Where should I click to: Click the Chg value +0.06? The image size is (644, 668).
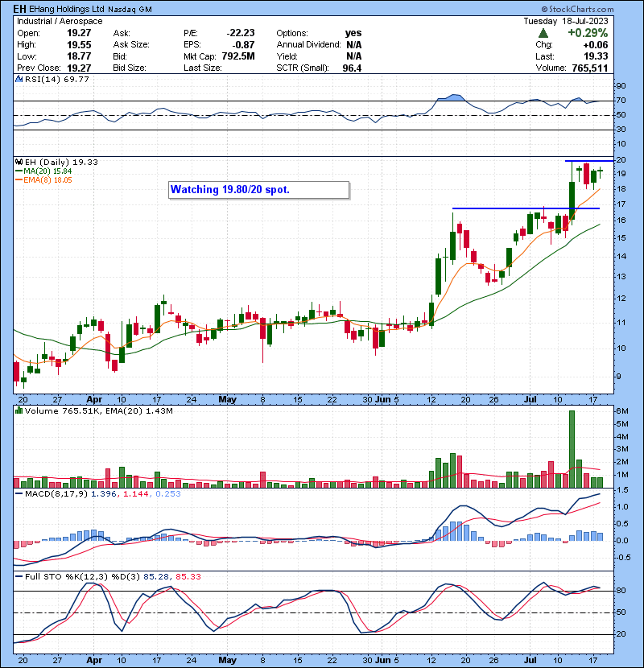(596, 45)
